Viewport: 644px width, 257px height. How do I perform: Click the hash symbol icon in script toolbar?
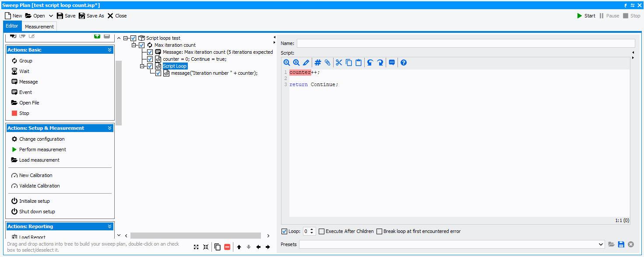[318, 63]
